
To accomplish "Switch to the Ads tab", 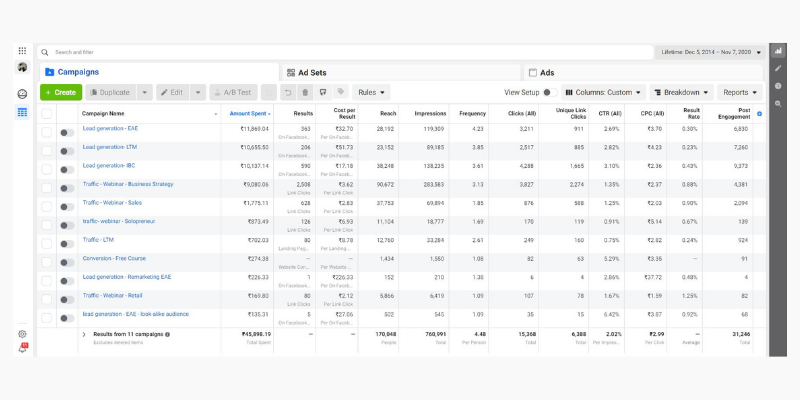I will (x=546, y=72).
